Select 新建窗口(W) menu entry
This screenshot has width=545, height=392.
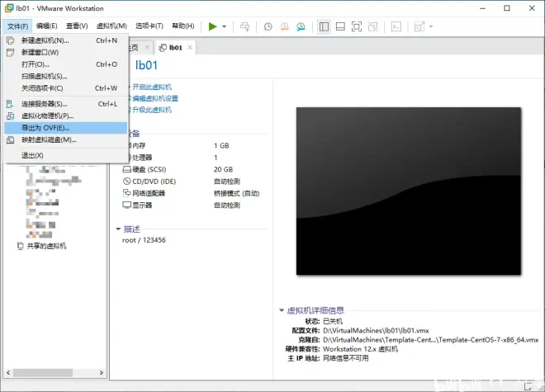click(x=66, y=53)
